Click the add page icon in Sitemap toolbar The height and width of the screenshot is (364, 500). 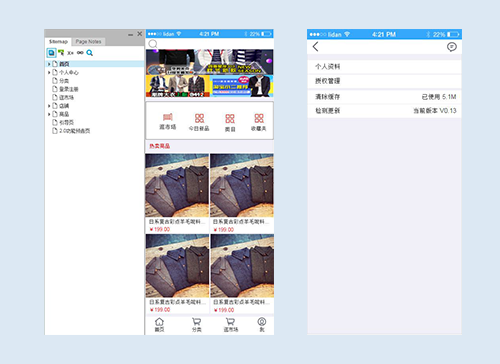click(x=51, y=53)
